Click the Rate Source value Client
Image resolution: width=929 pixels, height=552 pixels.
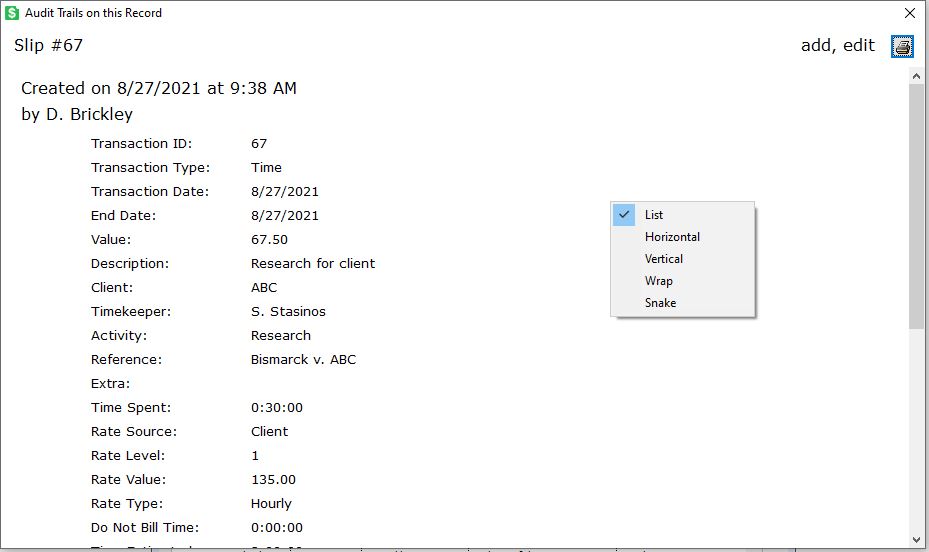(x=269, y=432)
